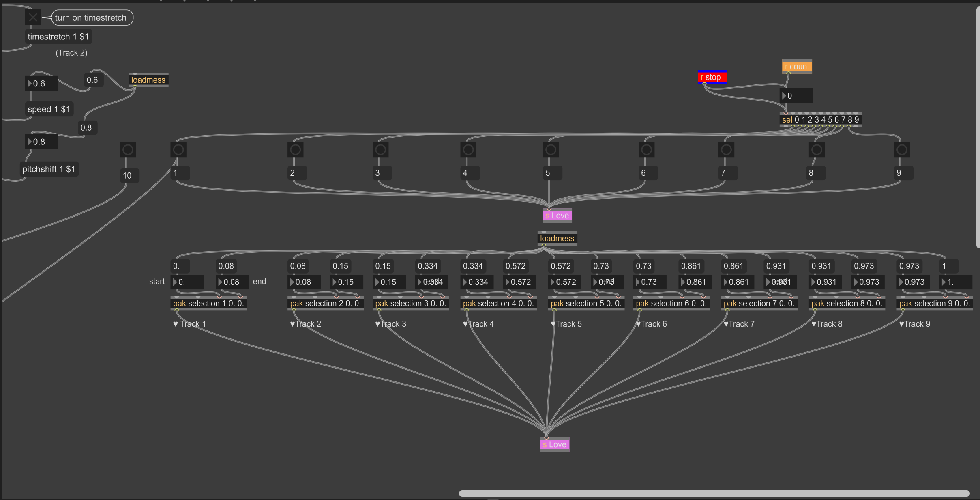Select the 0.8 pitchshift number box
The image size is (980, 500).
click(42, 142)
